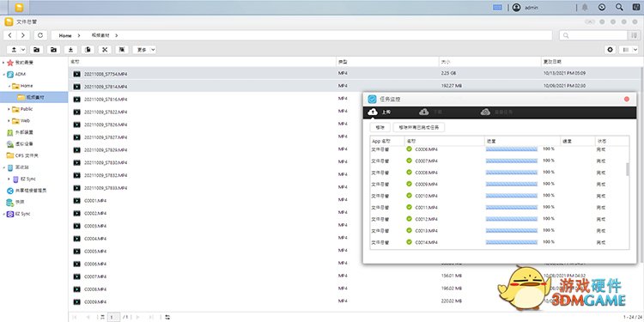Click the cut (scissors) toolbar icon
Image resolution: width=644 pixels, height=322 pixels.
[105, 50]
